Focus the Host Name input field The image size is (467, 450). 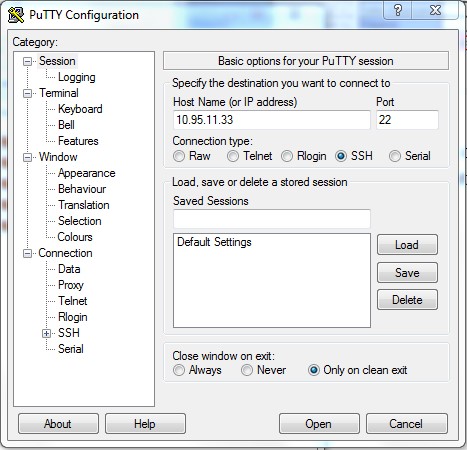click(272, 120)
